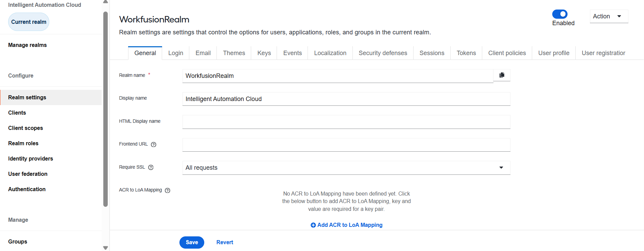Open User federation page
This screenshot has width=644, height=251.
pyautogui.click(x=51, y=174)
